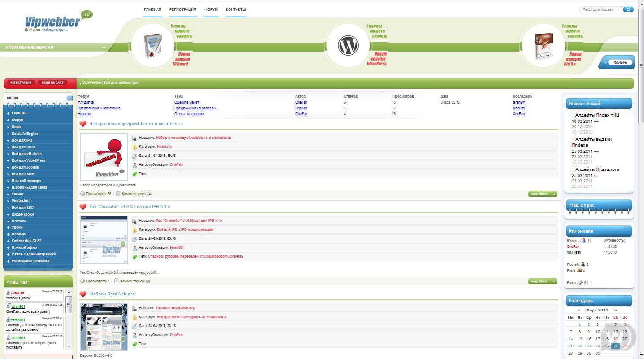Select day 19 in the calendar

[615, 339]
